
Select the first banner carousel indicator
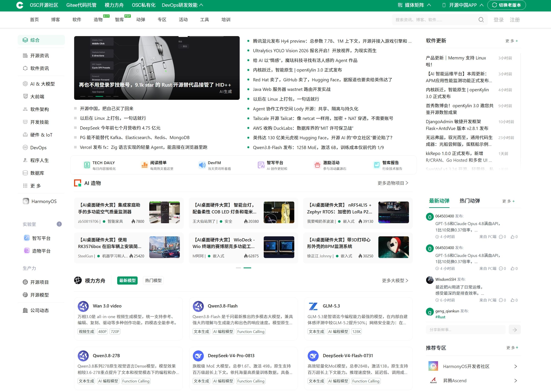coord(83,96)
